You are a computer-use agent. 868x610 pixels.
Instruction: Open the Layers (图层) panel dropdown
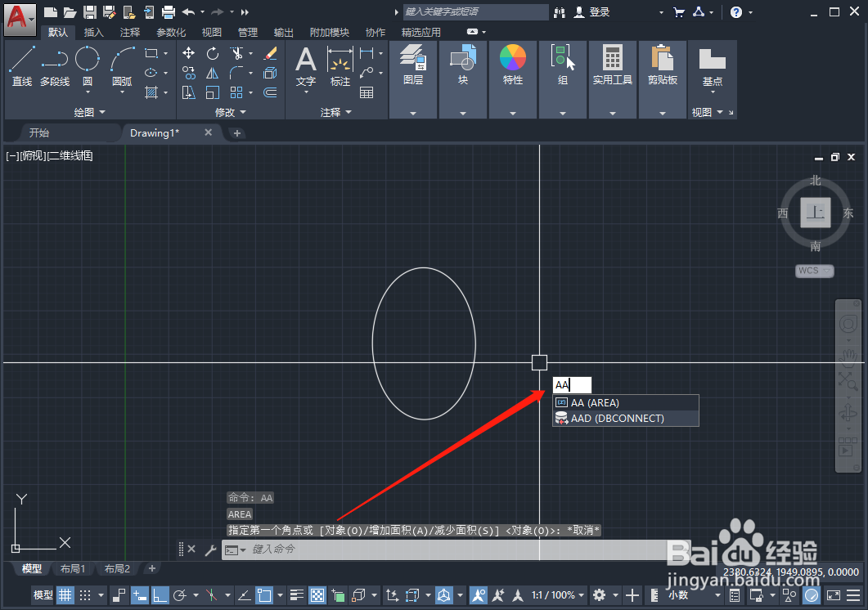[413, 114]
